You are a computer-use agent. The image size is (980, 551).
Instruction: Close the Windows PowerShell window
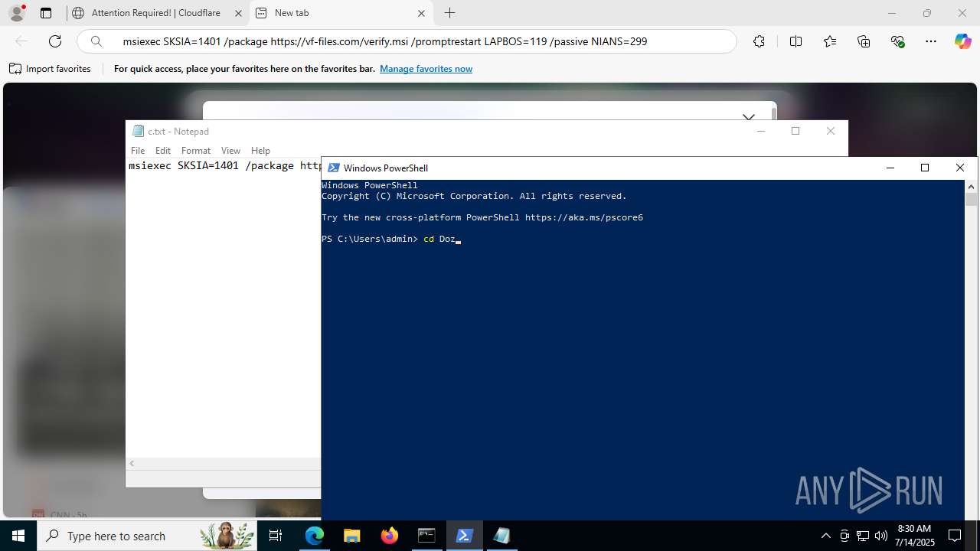[x=960, y=168]
